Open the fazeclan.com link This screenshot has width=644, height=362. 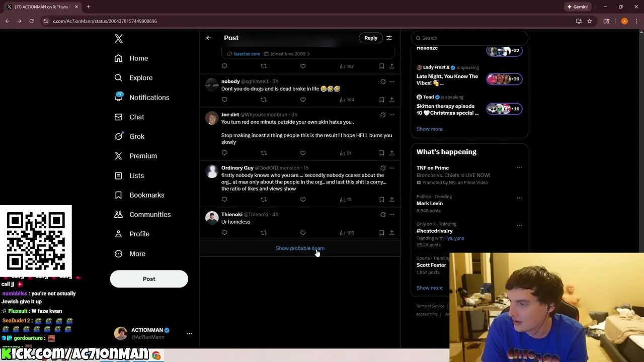pos(247,54)
